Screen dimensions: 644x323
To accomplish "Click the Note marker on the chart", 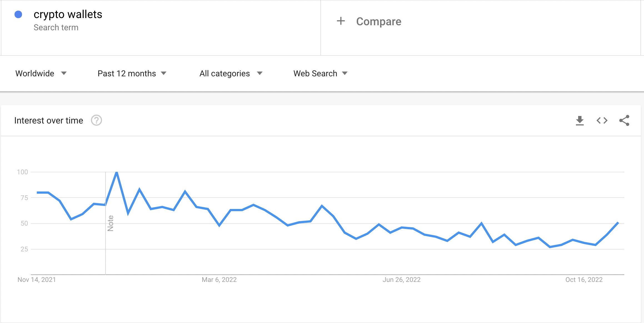I will 110,223.
